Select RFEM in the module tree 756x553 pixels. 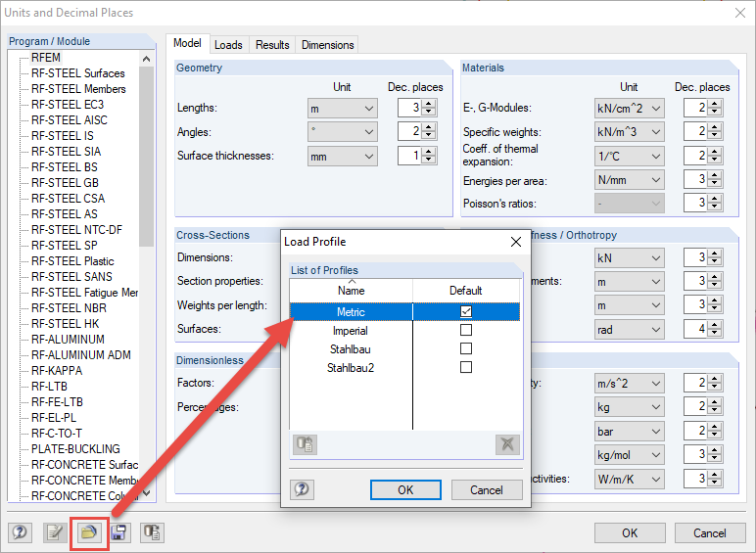coord(46,58)
